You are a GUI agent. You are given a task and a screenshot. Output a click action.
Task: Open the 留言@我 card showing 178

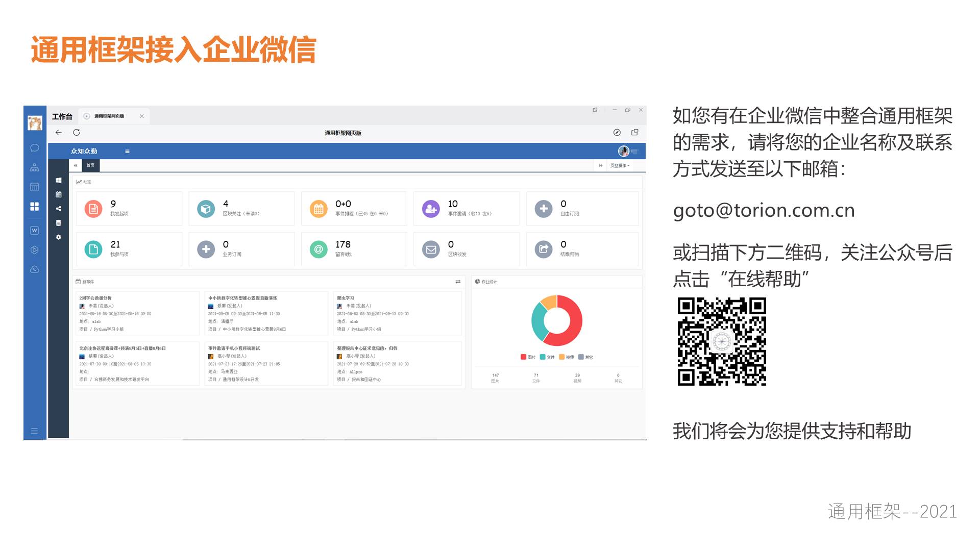(x=354, y=249)
